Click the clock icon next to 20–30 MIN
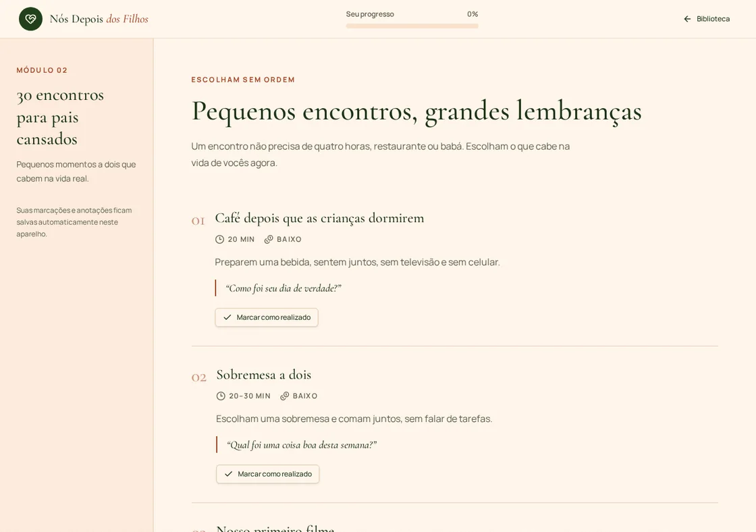756x532 pixels. click(x=221, y=396)
